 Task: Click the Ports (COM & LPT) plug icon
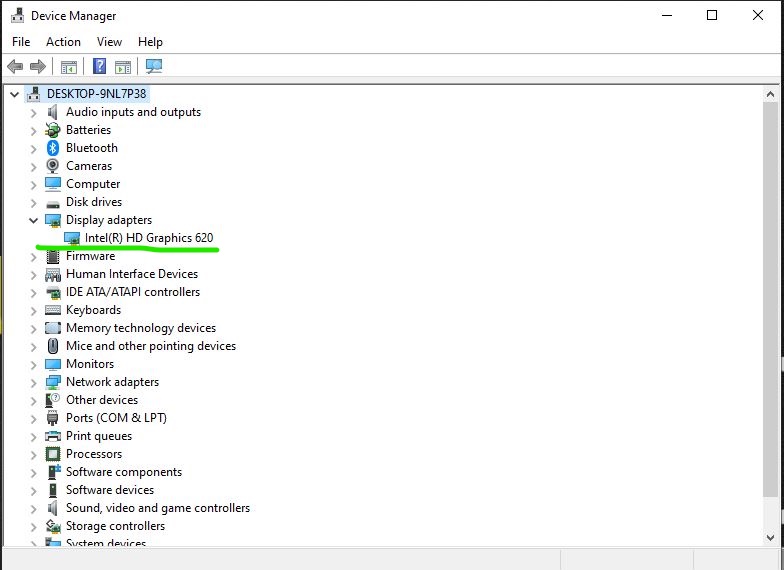pyautogui.click(x=52, y=418)
